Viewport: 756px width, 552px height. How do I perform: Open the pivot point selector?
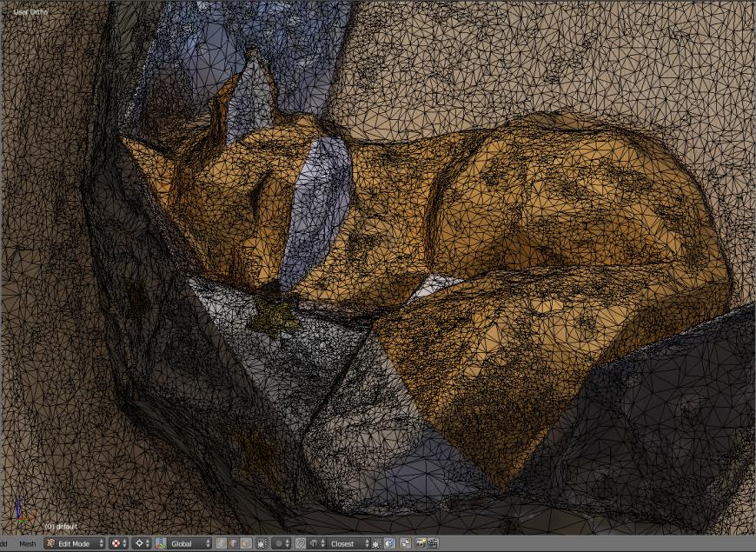pyautogui.click(x=142, y=544)
